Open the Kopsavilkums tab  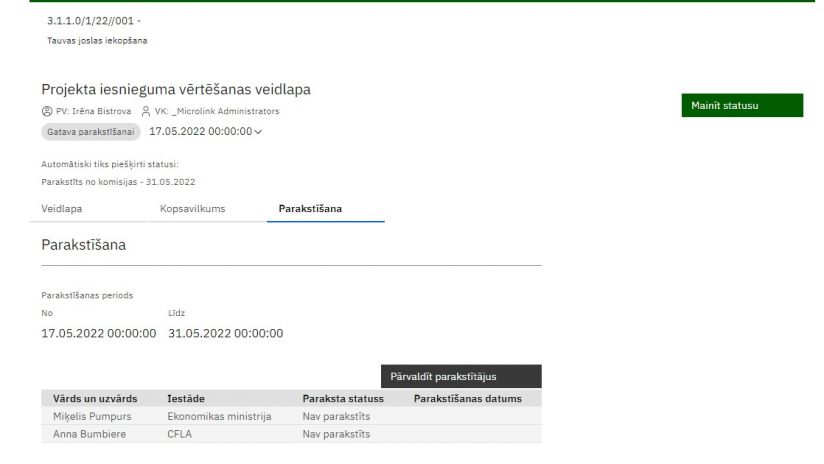click(192, 208)
